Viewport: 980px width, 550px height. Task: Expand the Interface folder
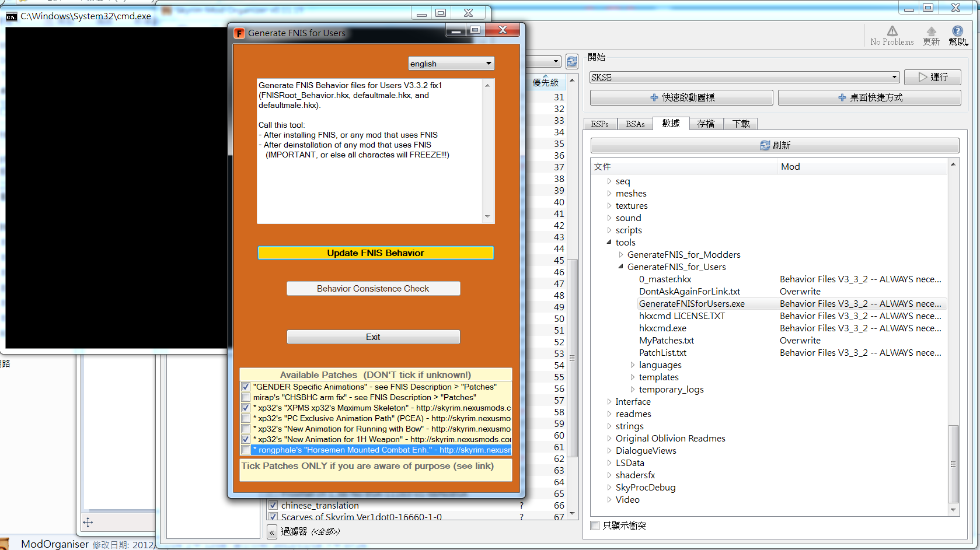coord(609,402)
